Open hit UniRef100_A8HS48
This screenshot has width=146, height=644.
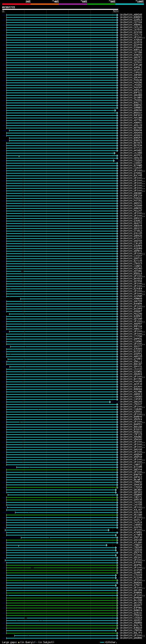point(131,15)
